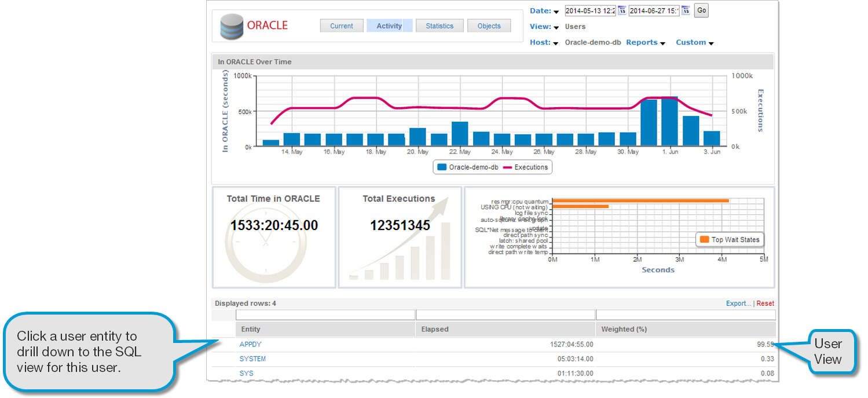868x398 pixels.
Task: Open the SYS user entity
Action: [247, 373]
